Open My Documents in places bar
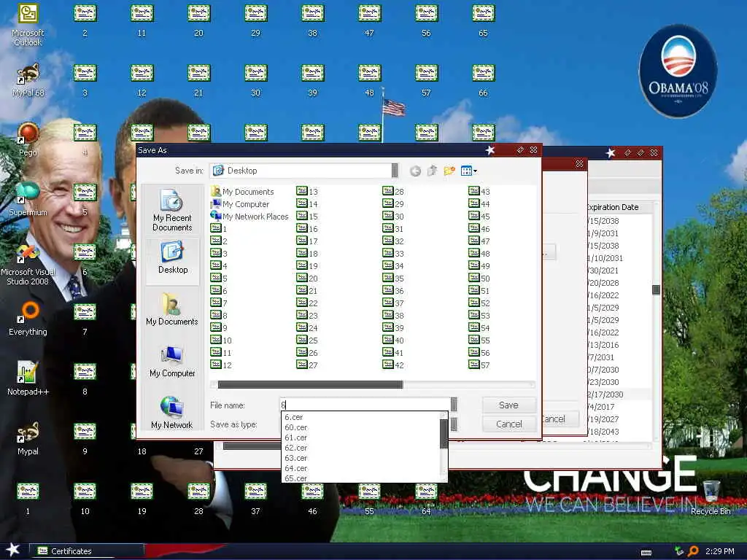The image size is (747, 560). tap(172, 309)
